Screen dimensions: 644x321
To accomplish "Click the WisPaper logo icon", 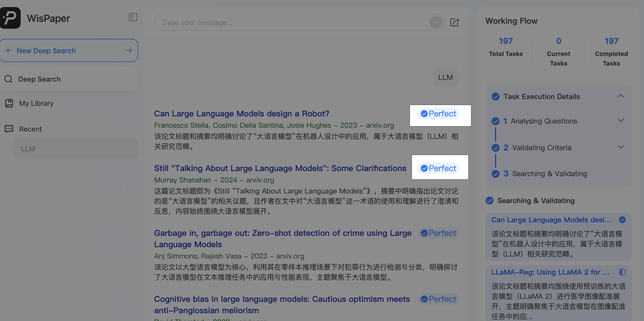I will [x=10, y=18].
